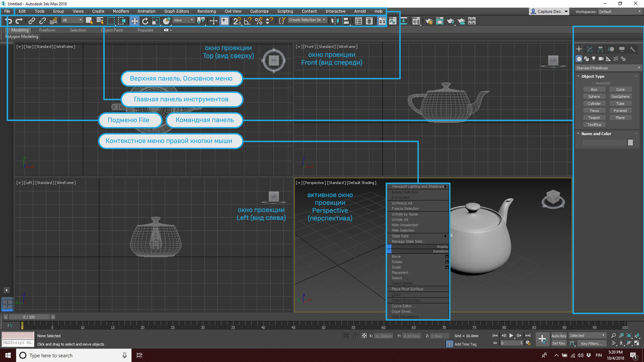Select the Select and Move tool
The image size is (644, 362).
tap(134, 20)
